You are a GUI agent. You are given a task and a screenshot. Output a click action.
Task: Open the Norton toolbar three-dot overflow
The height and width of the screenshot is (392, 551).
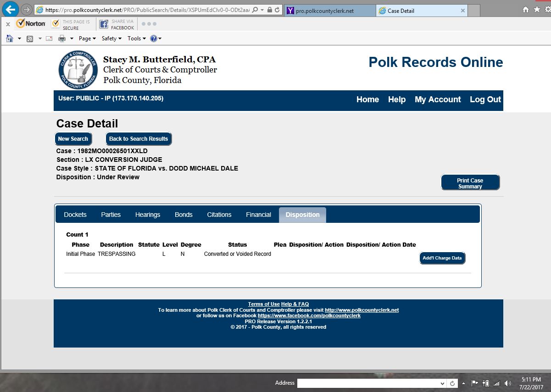[x=149, y=24]
